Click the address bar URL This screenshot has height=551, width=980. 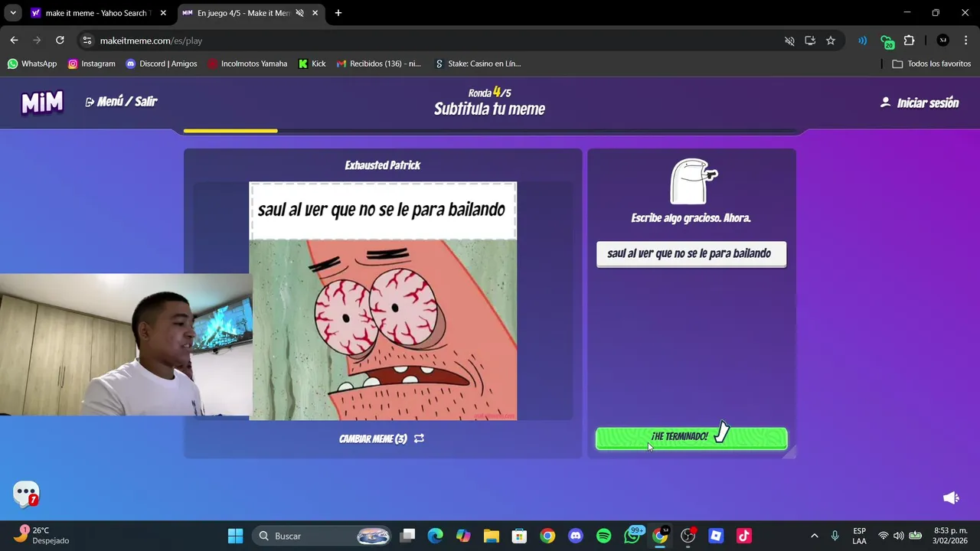pos(151,41)
